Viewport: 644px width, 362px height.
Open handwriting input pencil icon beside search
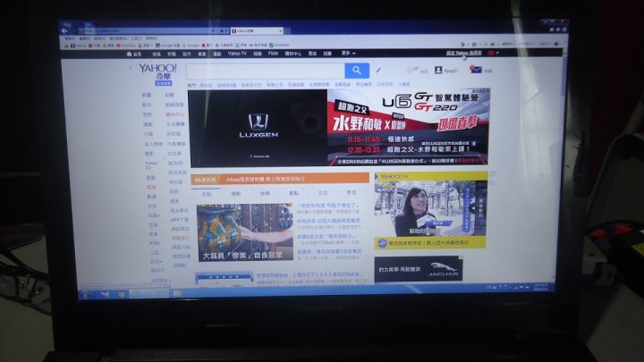(377, 71)
